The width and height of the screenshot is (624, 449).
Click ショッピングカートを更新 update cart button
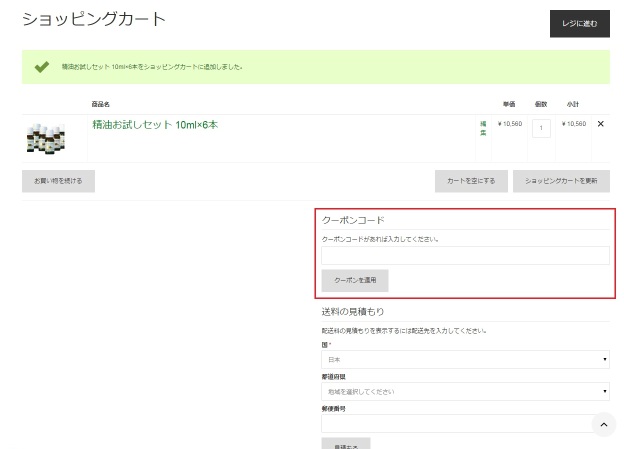point(561,181)
